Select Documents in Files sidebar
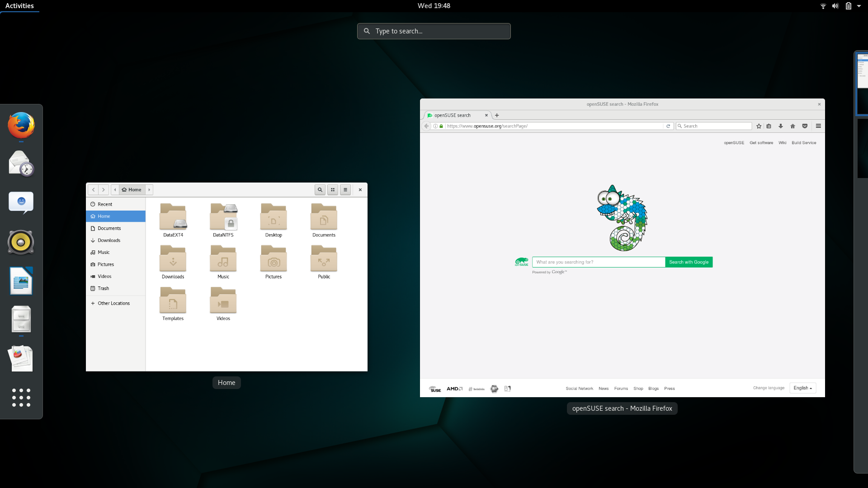This screenshot has height=488, width=868. (x=116, y=228)
